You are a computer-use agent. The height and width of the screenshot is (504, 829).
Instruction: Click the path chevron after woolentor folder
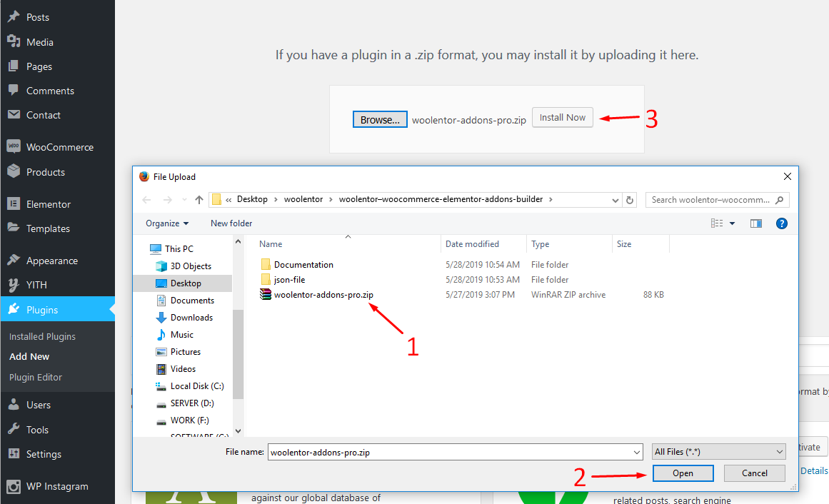[x=331, y=199]
